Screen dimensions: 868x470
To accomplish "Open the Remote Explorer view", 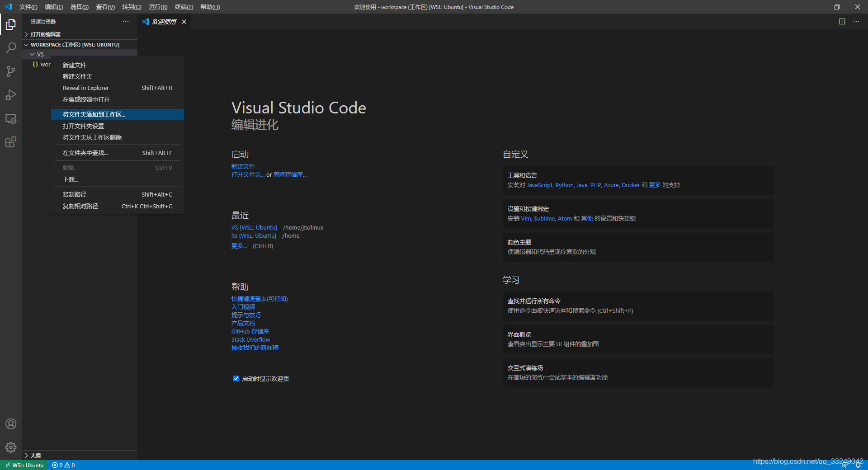I will (x=11, y=119).
